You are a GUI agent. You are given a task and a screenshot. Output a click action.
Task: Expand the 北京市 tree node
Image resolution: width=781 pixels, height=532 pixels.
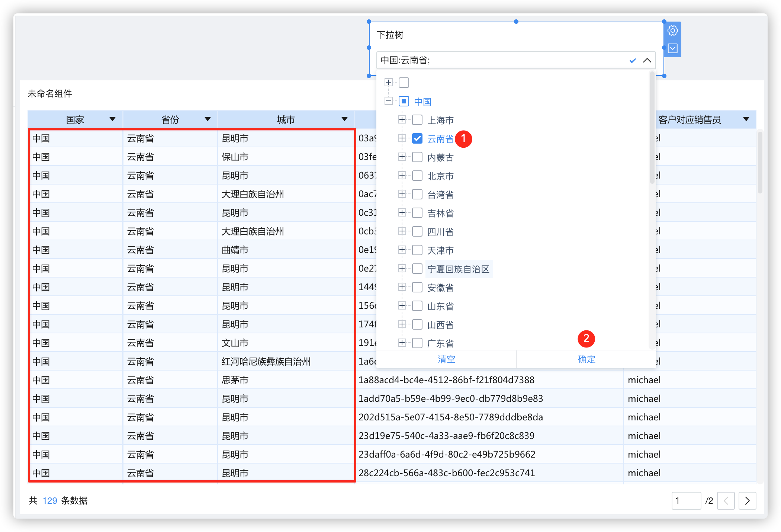402,175
